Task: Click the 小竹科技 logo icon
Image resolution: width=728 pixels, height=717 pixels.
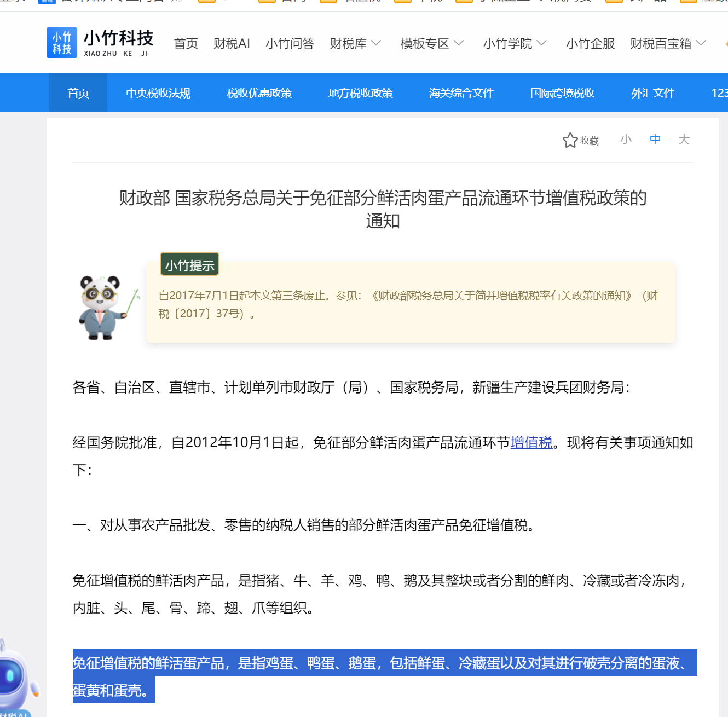Action: pyautogui.click(x=61, y=43)
